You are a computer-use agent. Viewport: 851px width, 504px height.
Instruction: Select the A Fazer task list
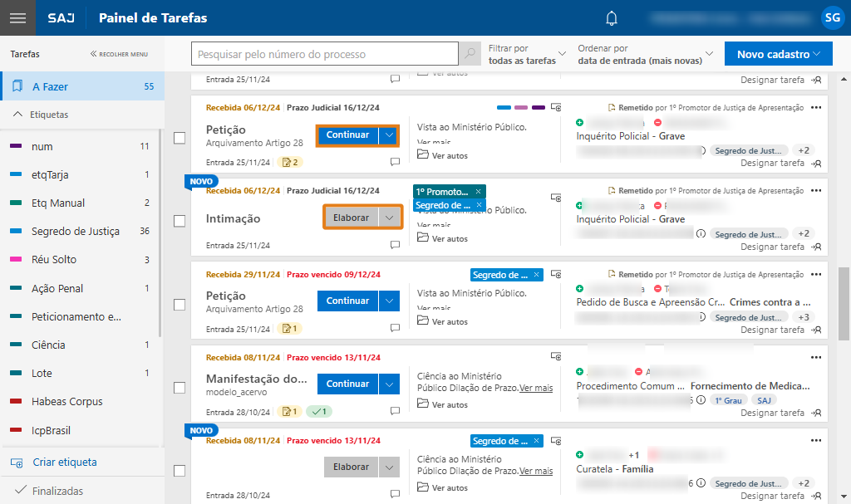tap(50, 86)
